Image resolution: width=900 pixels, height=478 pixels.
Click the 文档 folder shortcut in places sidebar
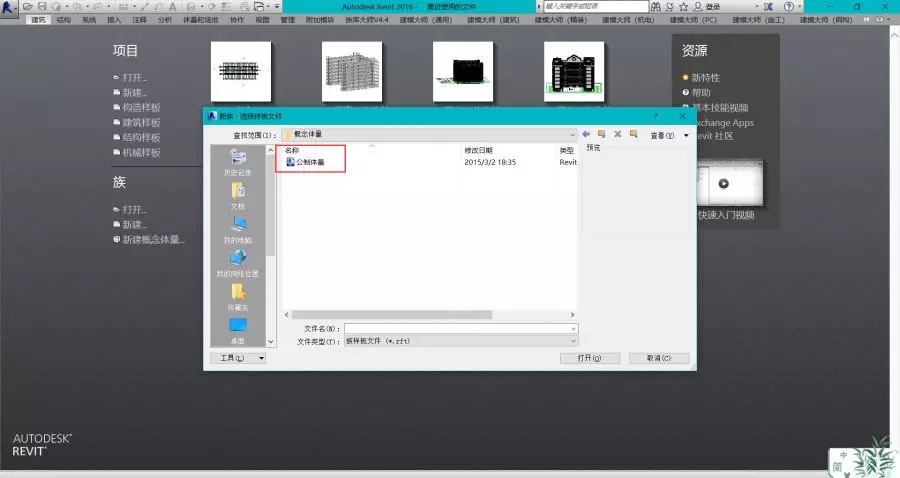tap(238, 196)
